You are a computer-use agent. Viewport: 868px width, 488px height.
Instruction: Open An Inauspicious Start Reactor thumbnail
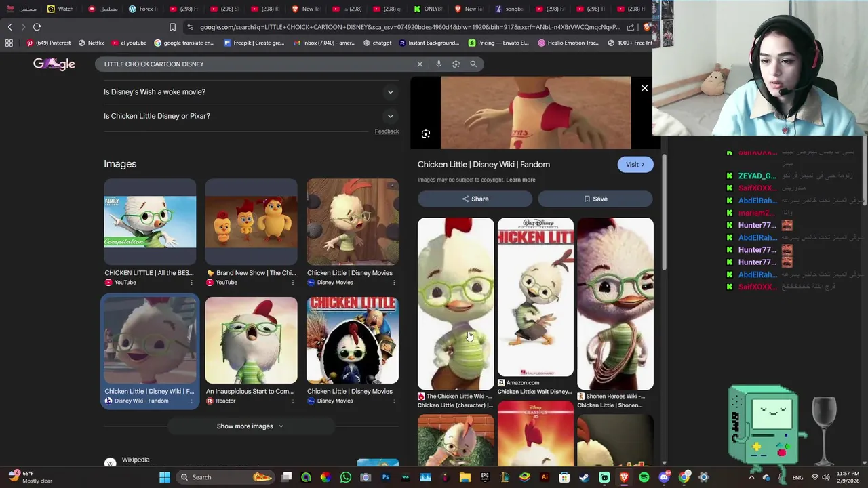click(x=251, y=340)
